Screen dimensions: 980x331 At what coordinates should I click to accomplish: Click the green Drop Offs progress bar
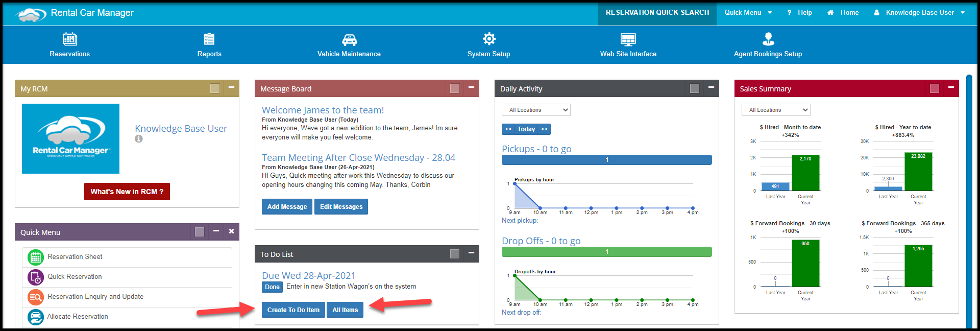[607, 252]
